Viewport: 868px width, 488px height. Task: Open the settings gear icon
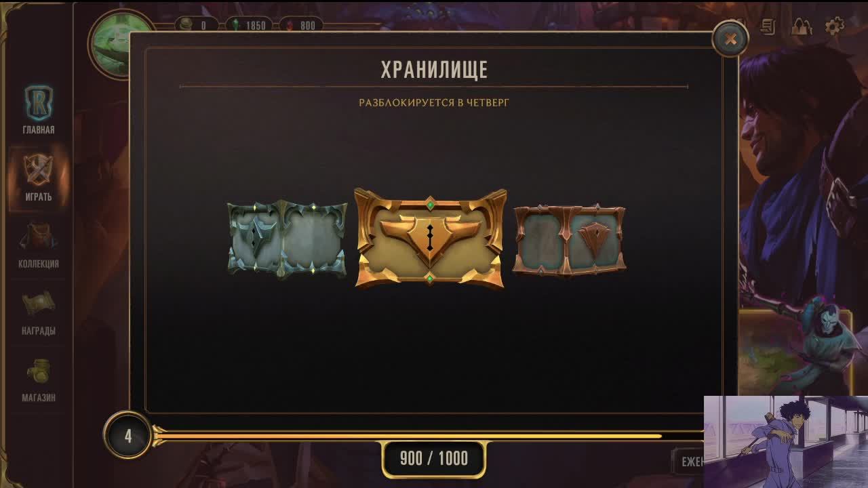(834, 26)
